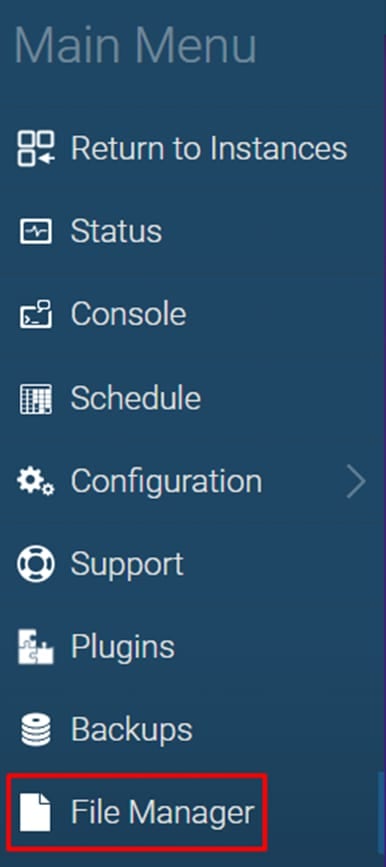Image resolution: width=386 pixels, height=867 pixels.
Task: Expand the Configuration submenu chevron
Action: pos(357,482)
